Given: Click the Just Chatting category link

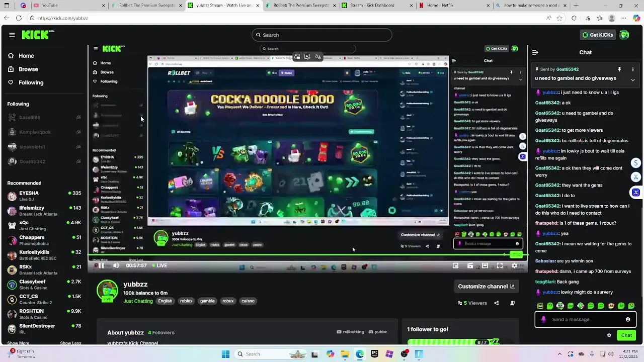Looking at the screenshot, I should 138,301.
